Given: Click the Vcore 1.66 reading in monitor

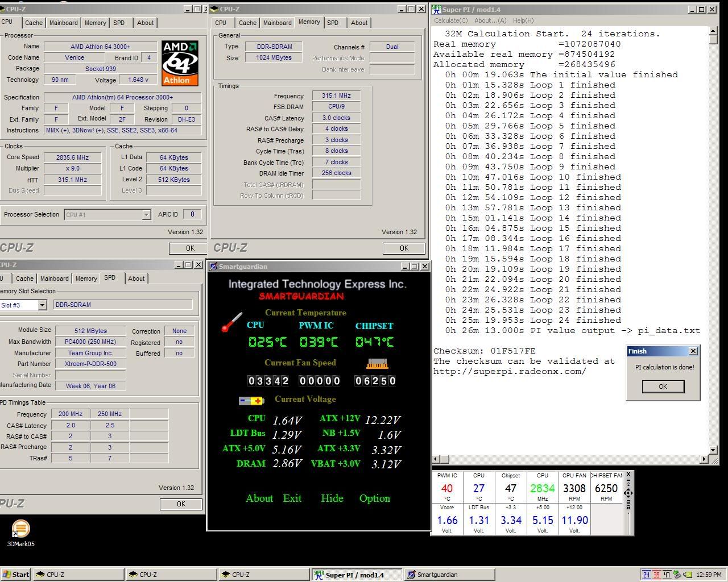Looking at the screenshot, I should (x=447, y=520).
